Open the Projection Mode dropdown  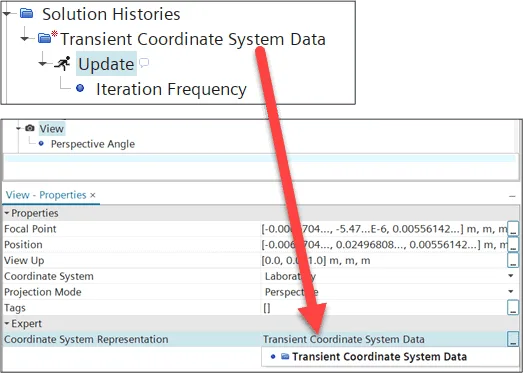(x=511, y=292)
